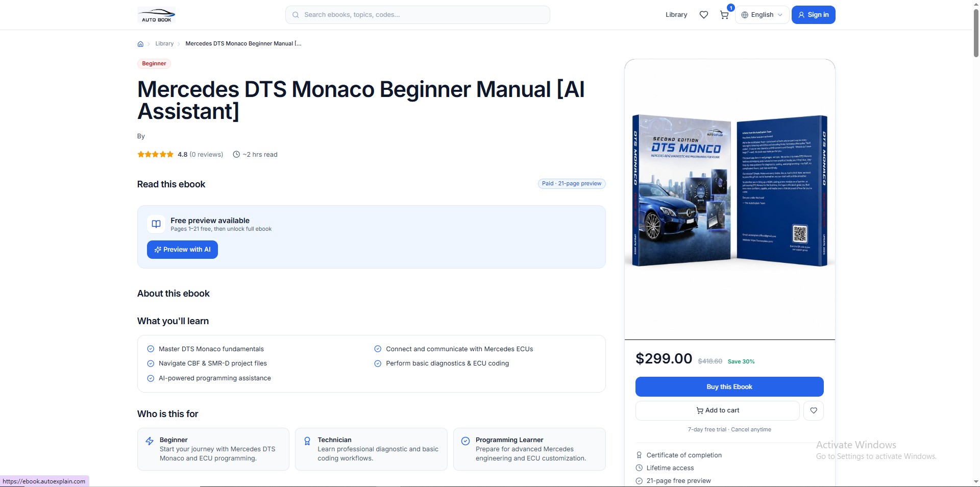Image resolution: width=980 pixels, height=487 pixels.
Task: Click the '4.8 (0 reviews)' rating text
Action: (x=200, y=155)
